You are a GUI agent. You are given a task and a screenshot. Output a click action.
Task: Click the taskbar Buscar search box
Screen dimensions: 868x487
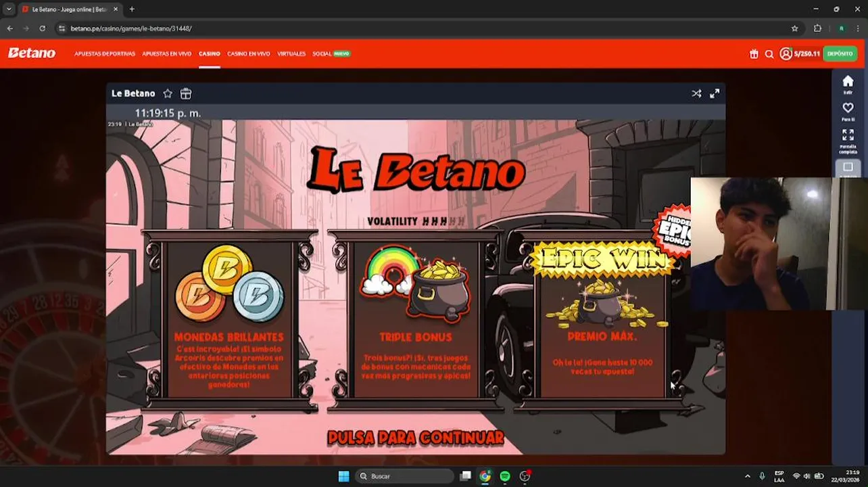pos(404,476)
